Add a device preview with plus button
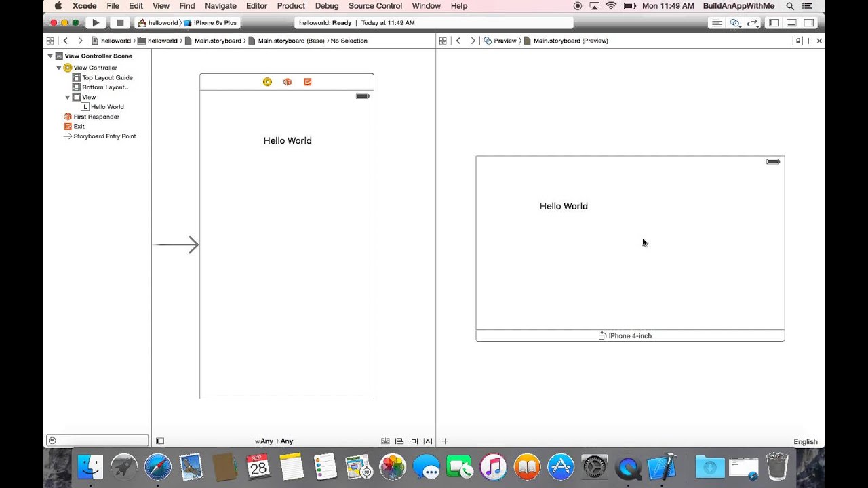The width and height of the screenshot is (868, 488). pyautogui.click(x=445, y=441)
